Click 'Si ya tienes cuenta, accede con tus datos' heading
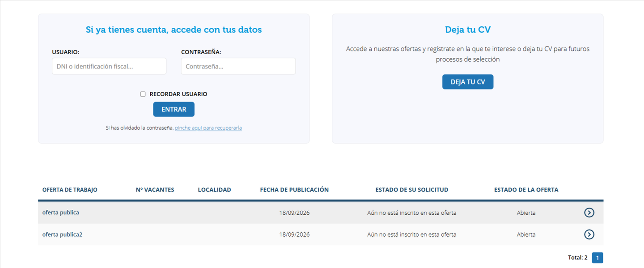Image resolution: width=644 pixels, height=268 pixels. pyautogui.click(x=174, y=30)
